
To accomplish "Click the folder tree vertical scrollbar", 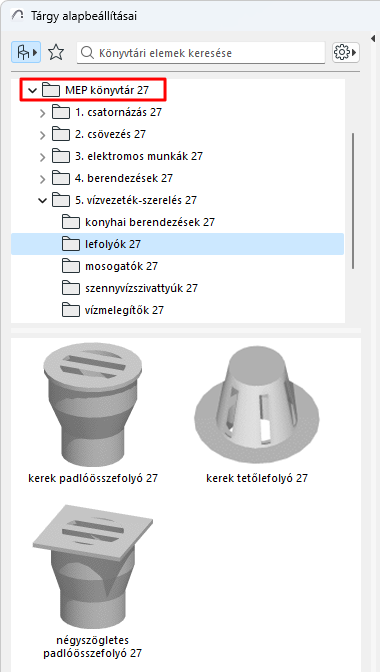I will coord(353,201).
